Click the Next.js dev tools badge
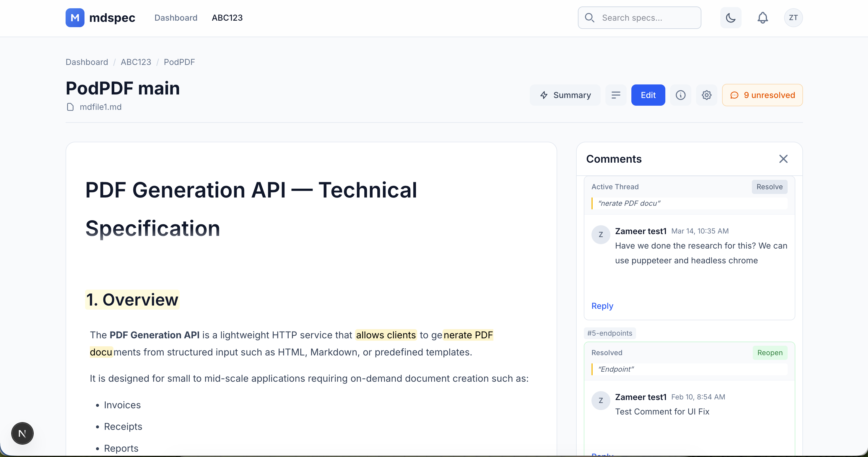The image size is (868, 457). point(22,433)
